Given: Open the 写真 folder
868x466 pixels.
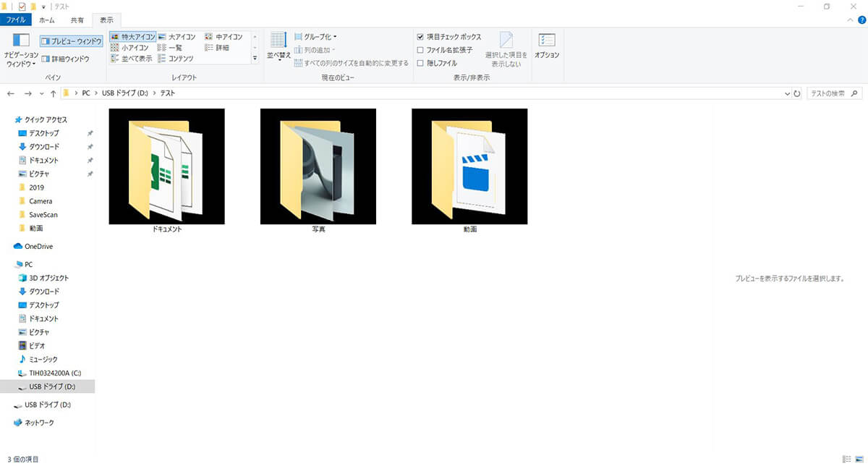Looking at the screenshot, I should click(318, 166).
